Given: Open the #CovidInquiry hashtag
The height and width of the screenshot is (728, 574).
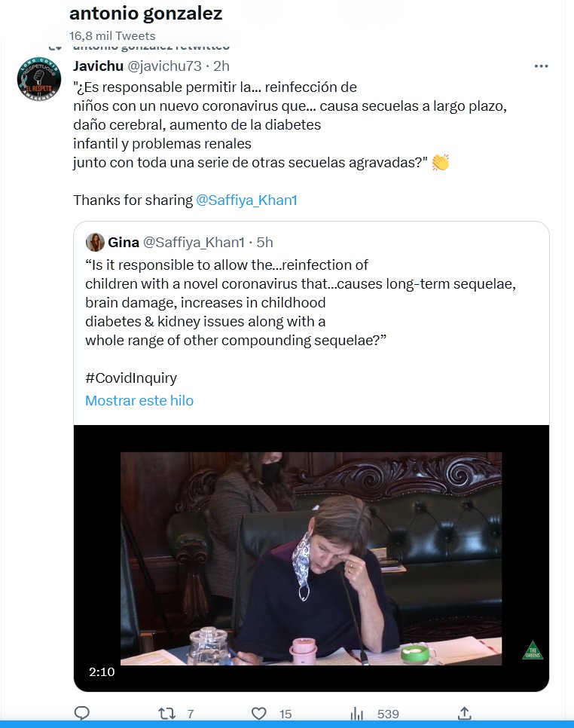Looking at the screenshot, I should (x=131, y=378).
